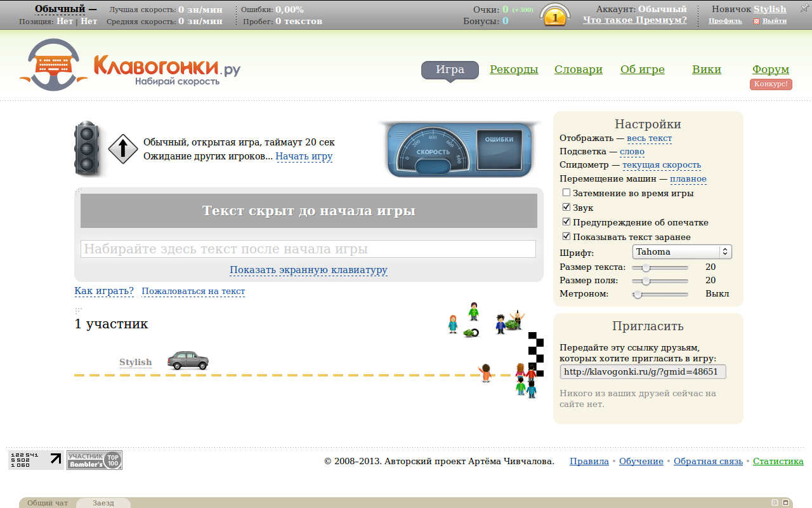This screenshot has width=812, height=508.
Task: Change Перемещение машин via плавное
Action: pos(688,179)
